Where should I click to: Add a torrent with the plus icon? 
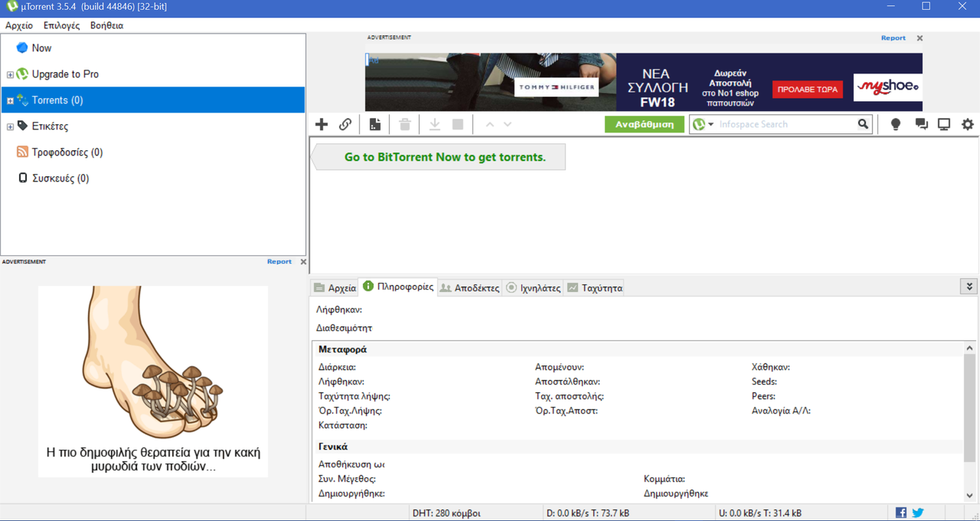(x=322, y=124)
